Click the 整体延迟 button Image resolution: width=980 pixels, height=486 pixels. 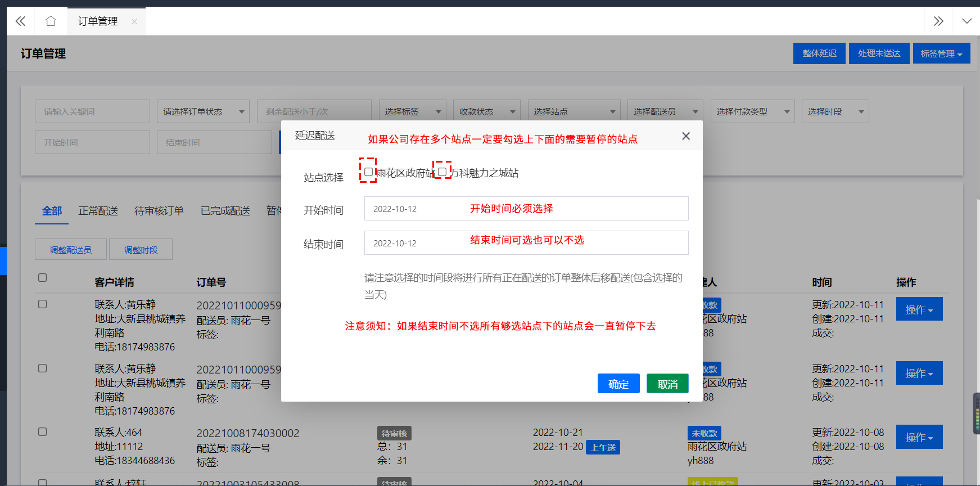pyautogui.click(x=819, y=53)
